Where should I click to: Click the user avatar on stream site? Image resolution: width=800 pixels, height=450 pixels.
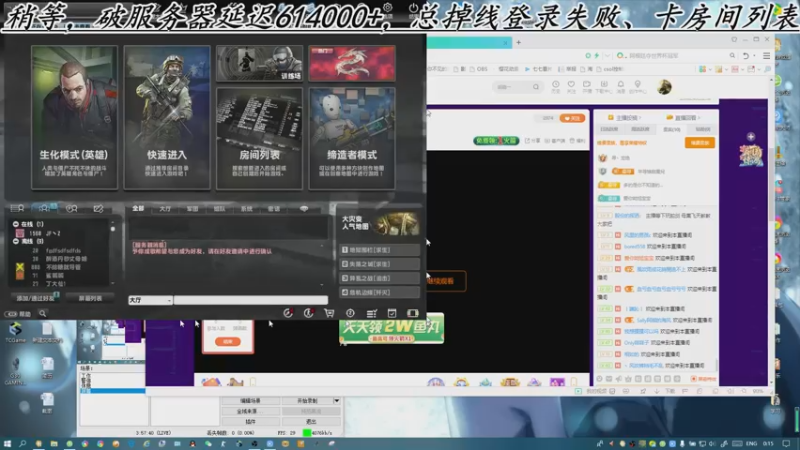[664, 87]
